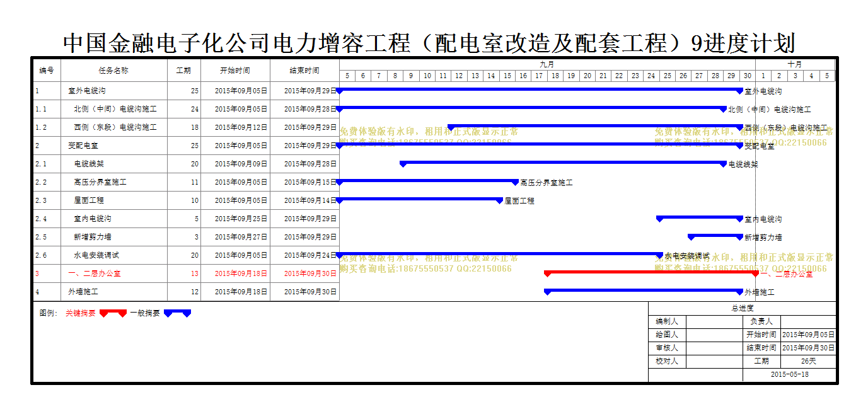Click the 编制人 value field
Screen dimensions: 868x414
(714, 321)
